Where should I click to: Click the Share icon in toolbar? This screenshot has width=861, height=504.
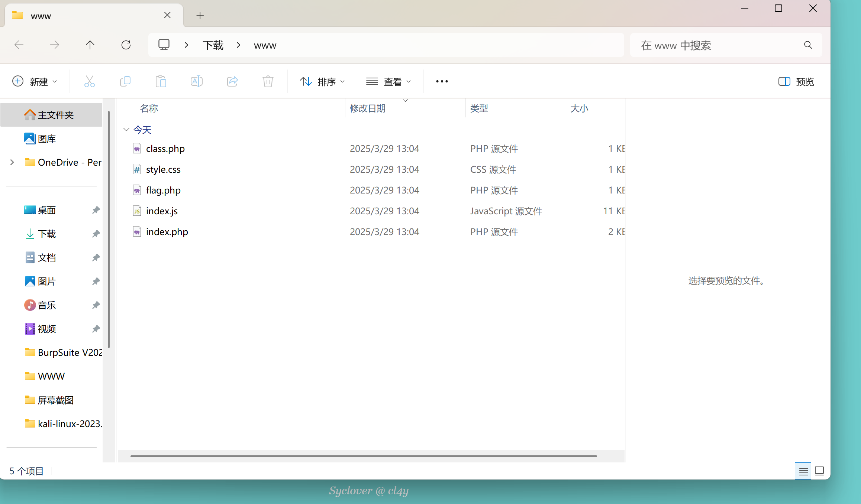point(232,81)
